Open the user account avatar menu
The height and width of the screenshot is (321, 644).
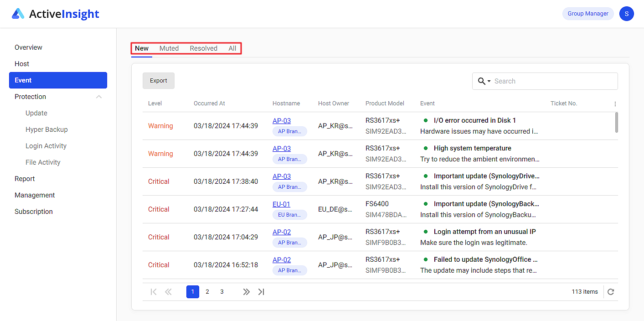(627, 14)
